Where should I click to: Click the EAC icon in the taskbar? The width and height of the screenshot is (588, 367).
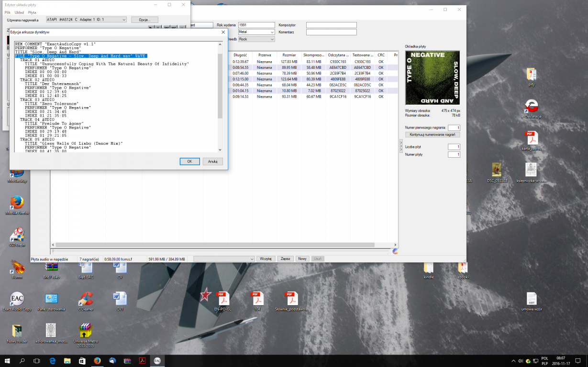157,361
